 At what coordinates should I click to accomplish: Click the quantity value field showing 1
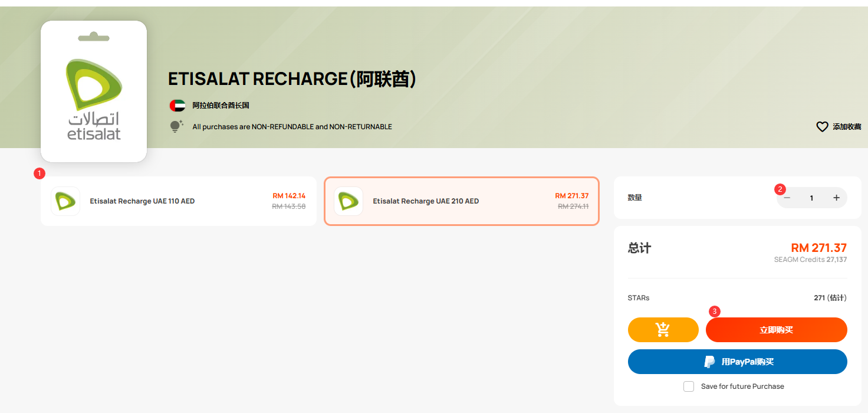click(811, 198)
